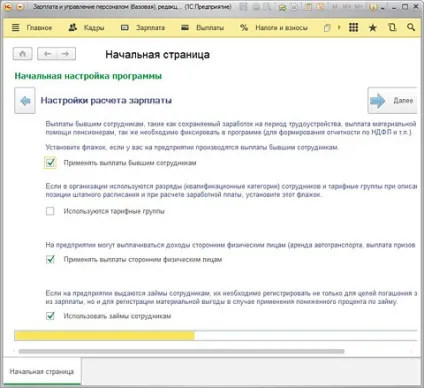Navigate forward with the right arrow button
The height and width of the screenshot is (388, 424).
tap(66, 54)
